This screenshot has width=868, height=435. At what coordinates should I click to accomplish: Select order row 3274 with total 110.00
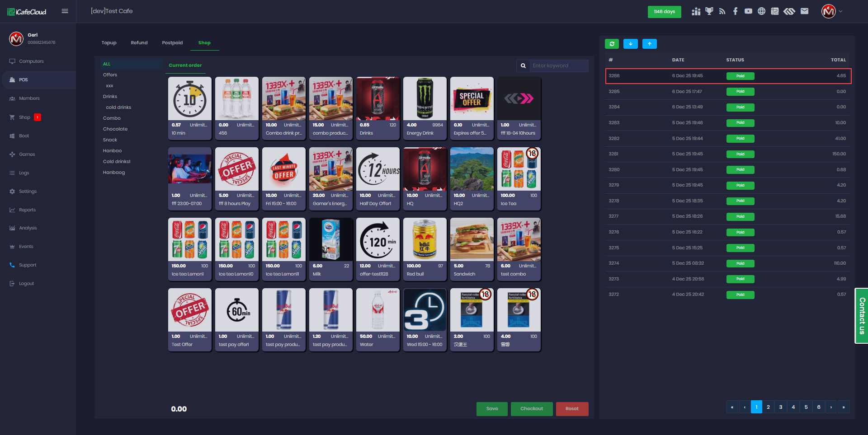click(728, 263)
